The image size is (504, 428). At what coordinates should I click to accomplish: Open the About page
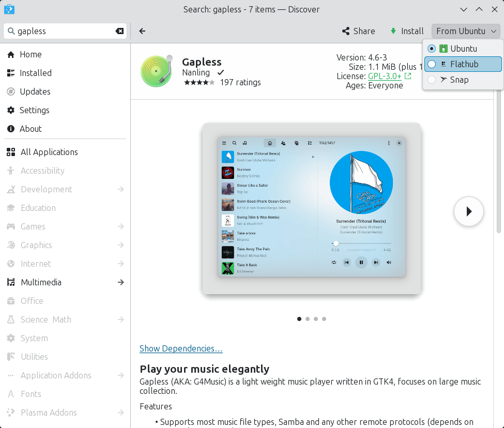(x=30, y=129)
